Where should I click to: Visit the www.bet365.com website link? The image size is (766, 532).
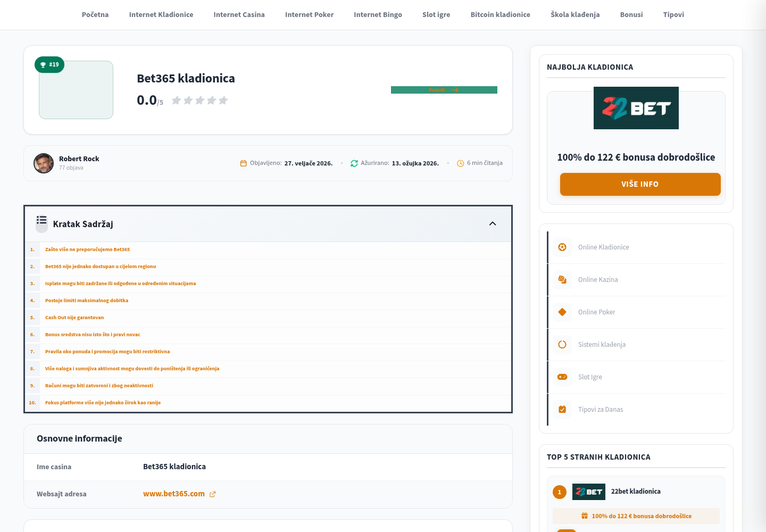tap(174, 494)
